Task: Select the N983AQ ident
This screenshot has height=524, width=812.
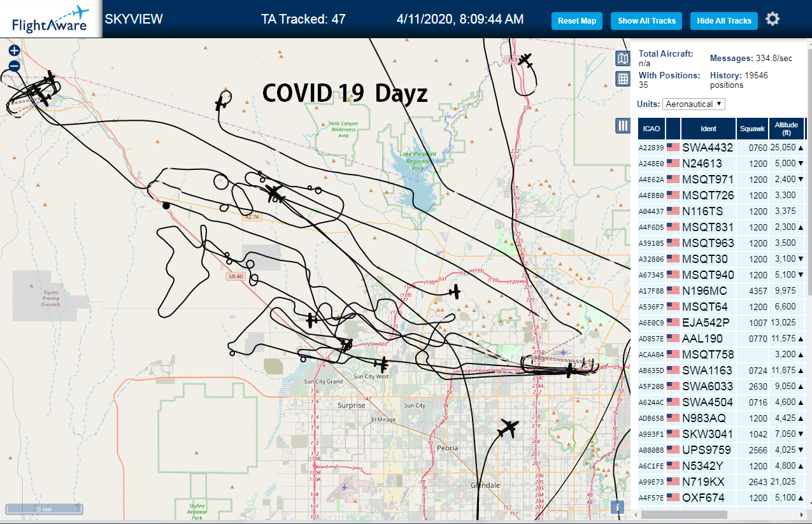Action: 704,418
